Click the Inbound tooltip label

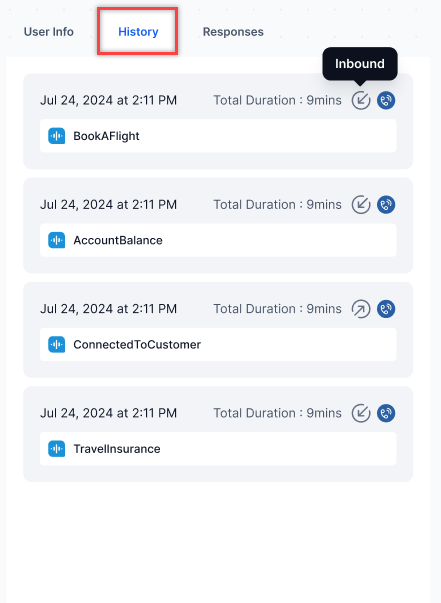point(359,63)
